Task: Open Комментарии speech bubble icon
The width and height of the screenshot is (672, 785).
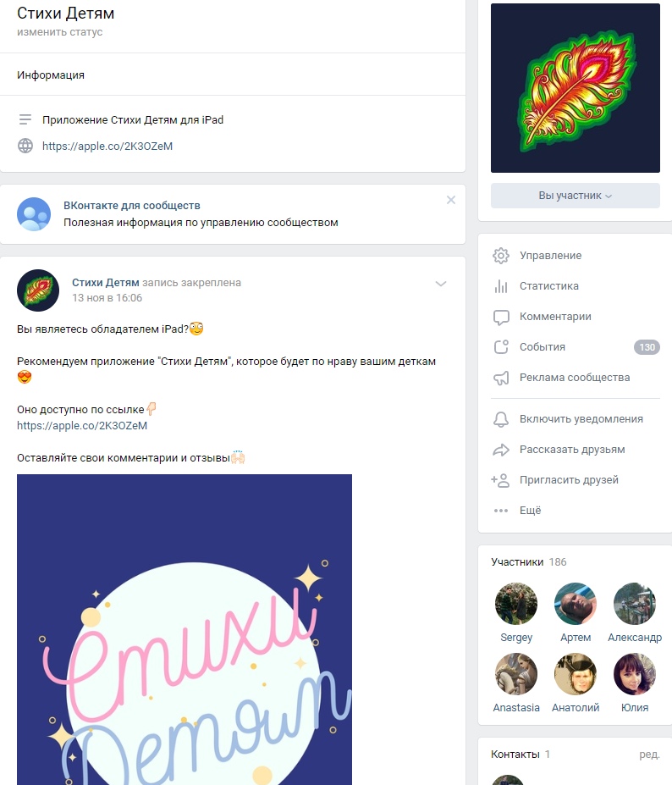Action: pos(501,317)
